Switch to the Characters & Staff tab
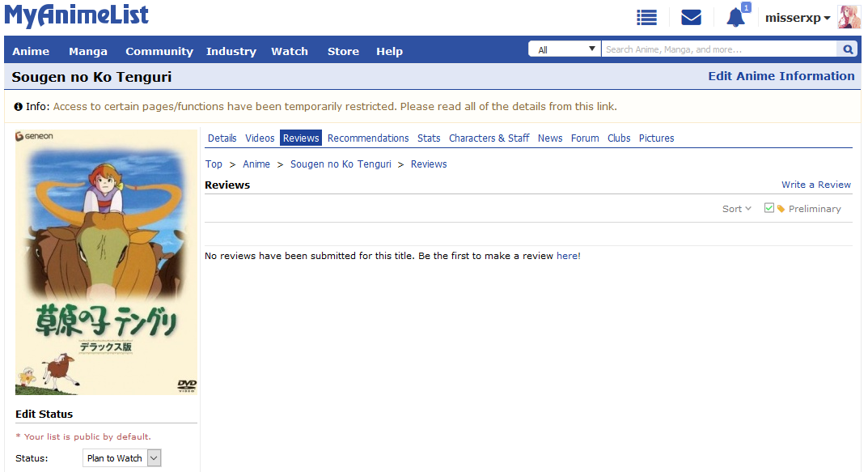The image size is (868, 472). 489,138
